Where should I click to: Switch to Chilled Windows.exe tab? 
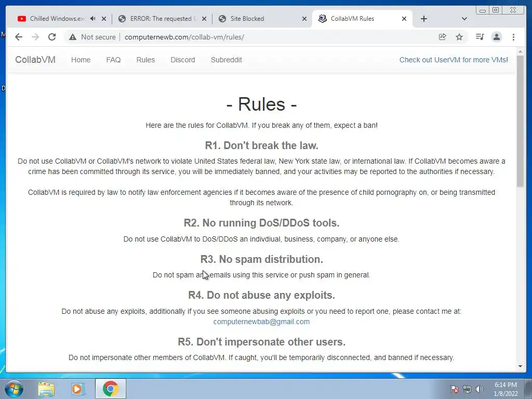coord(57,19)
